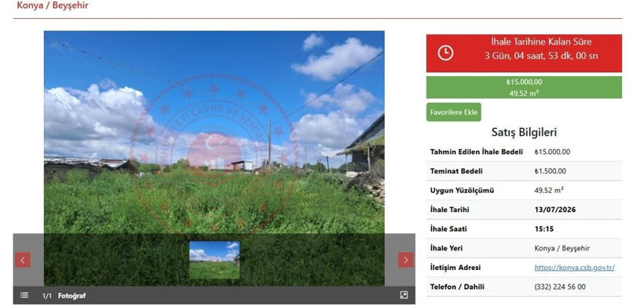Viewport: 644px width, 307px height.
Task: Go to previous photo with left arrow
Action: click(23, 260)
